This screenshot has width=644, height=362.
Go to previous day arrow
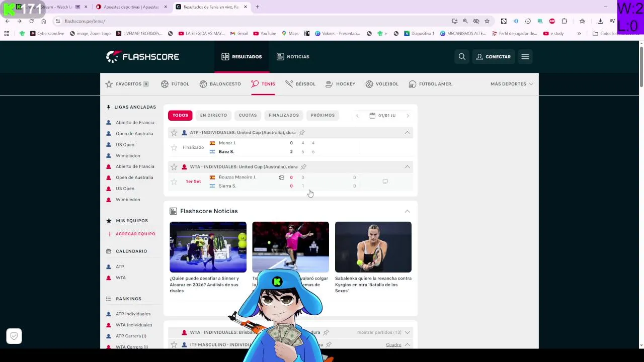(x=357, y=116)
